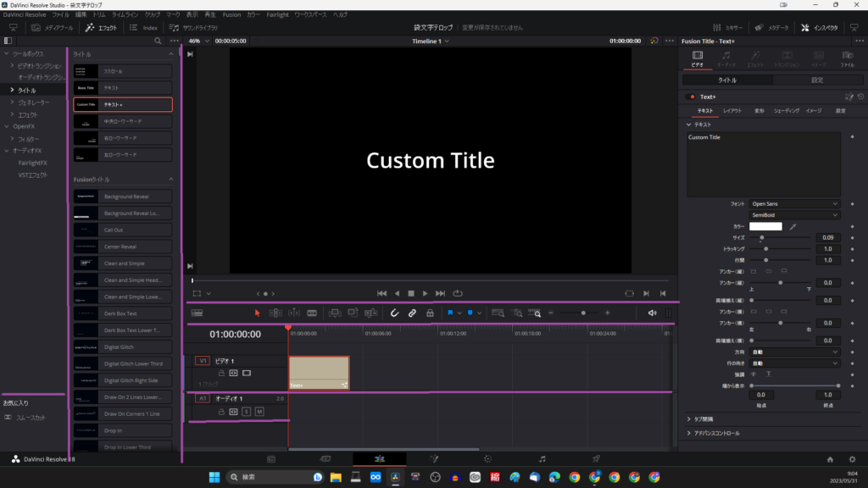Toggle the インスペクタ panel button
Image resolution: width=868 pixels, height=488 pixels.
point(820,27)
